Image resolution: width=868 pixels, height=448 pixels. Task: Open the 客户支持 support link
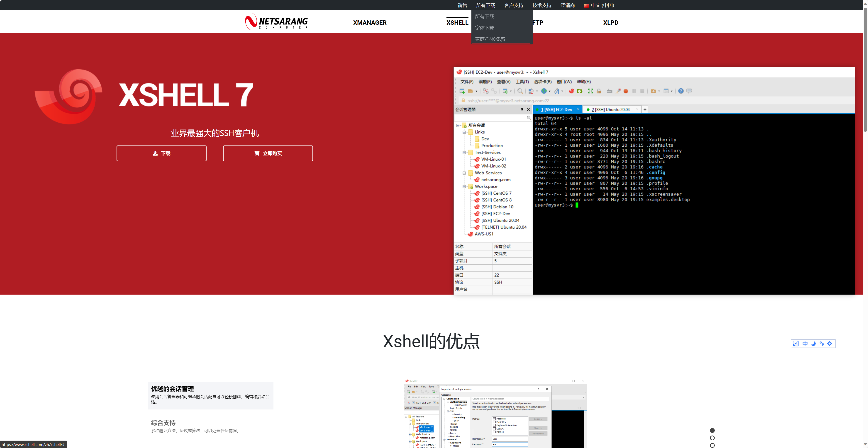(x=514, y=5)
